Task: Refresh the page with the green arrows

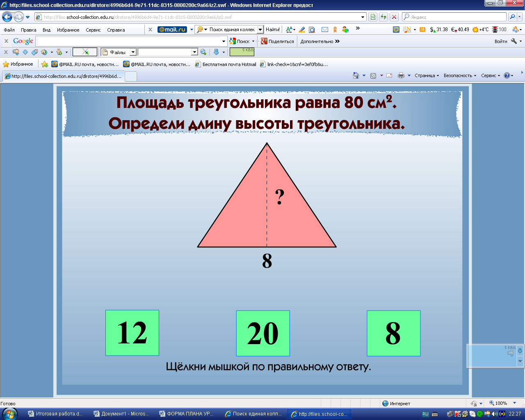Action: point(383,17)
